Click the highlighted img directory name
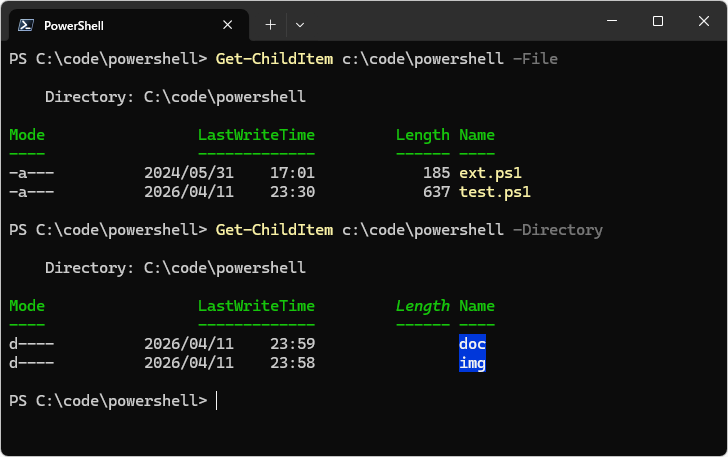This screenshot has width=728, height=457. pyautogui.click(x=472, y=363)
